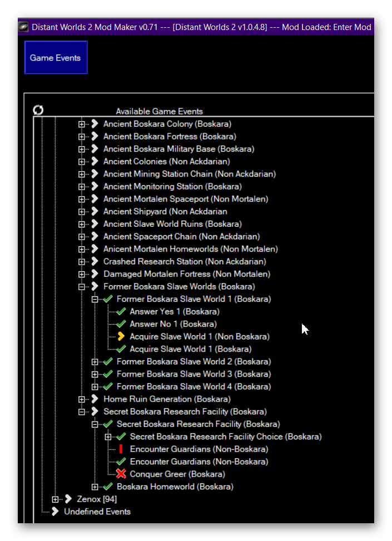Screen dimensions: 392x541
Task: Select Acquire Slave World 1 (Non Boskara)
Action: click(200, 336)
